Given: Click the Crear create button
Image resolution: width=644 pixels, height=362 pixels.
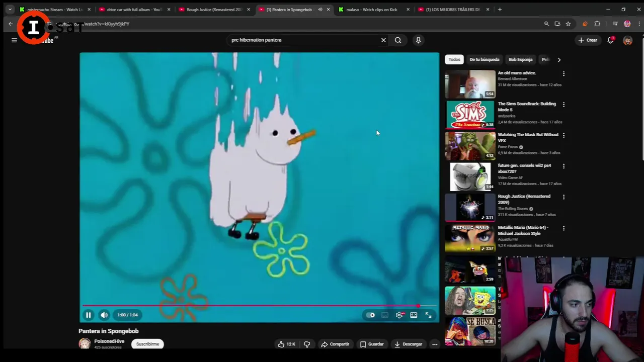Looking at the screenshot, I should [588, 40].
